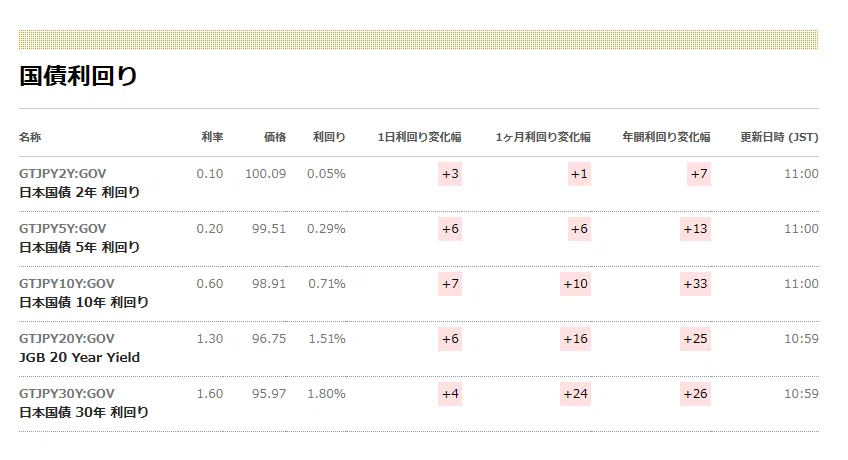848x460 pixels.
Task: Click the +3 daily change badge
Action: tap(450, 174)
